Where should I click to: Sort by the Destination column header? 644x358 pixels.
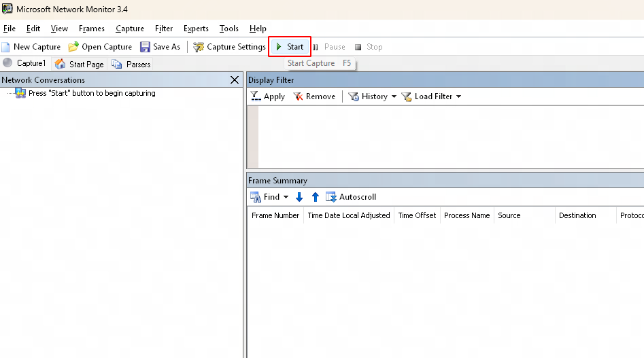click(586, 216)
